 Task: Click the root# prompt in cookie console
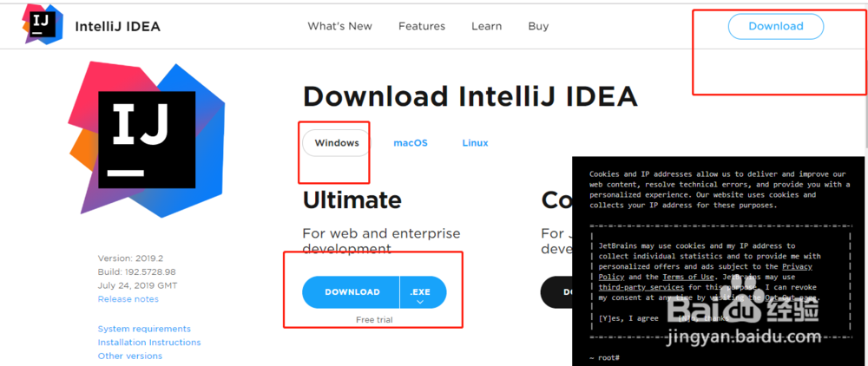point(604,359)
